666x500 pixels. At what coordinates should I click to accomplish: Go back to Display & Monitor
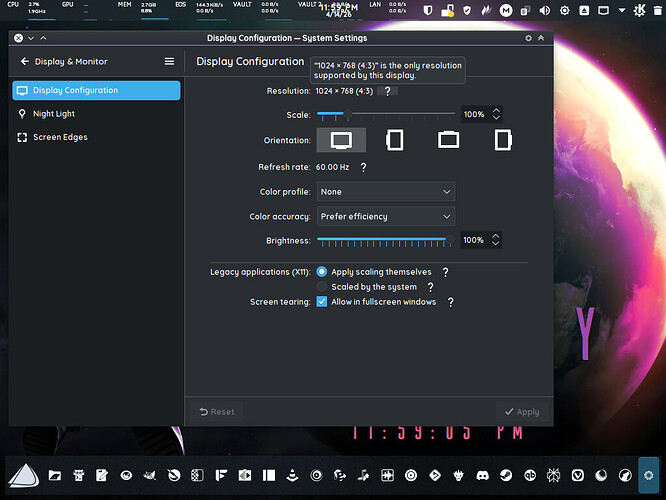[25, 62]
